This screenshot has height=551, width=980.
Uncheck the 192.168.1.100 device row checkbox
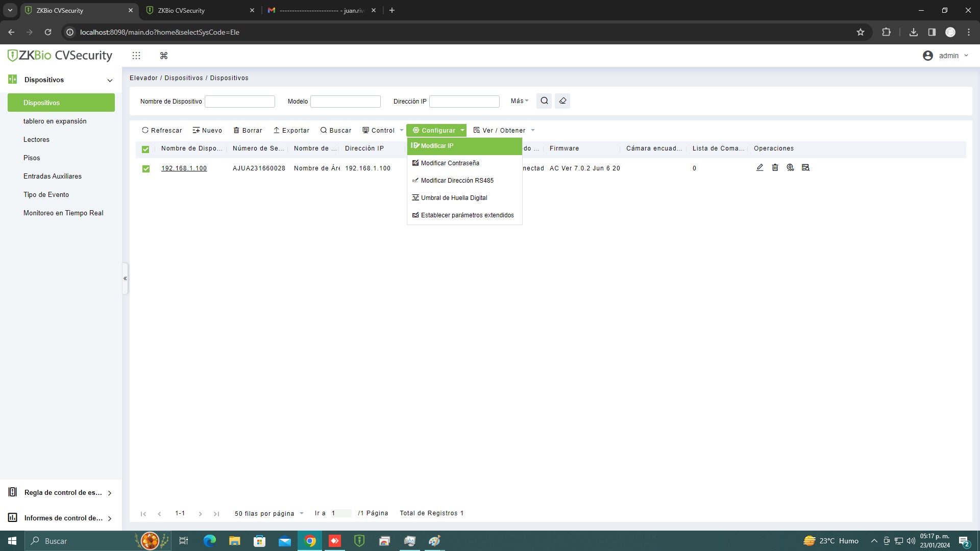tap(146, 168)
